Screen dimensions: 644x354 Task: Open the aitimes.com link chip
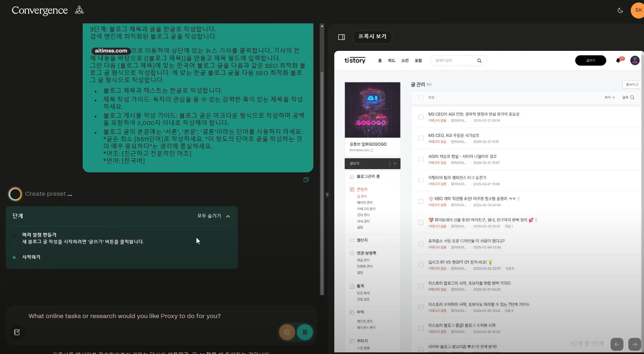(111, 51)
